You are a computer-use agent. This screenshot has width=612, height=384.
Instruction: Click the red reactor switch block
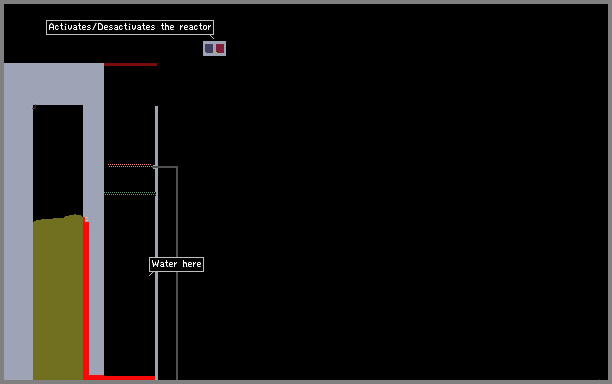tap(220, 48)
